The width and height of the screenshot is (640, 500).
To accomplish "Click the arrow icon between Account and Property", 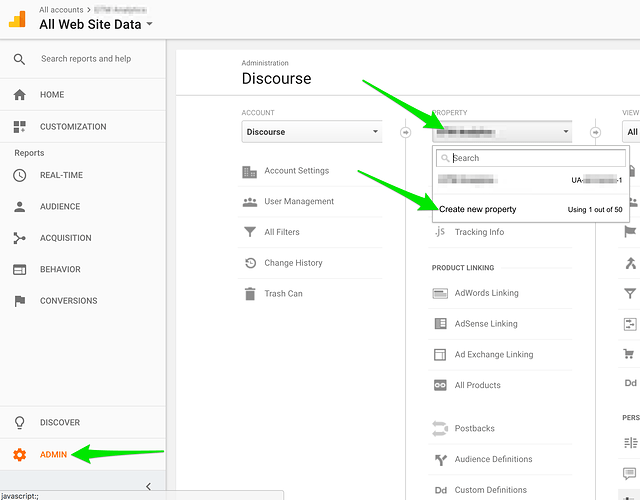I will click(405, 132).
